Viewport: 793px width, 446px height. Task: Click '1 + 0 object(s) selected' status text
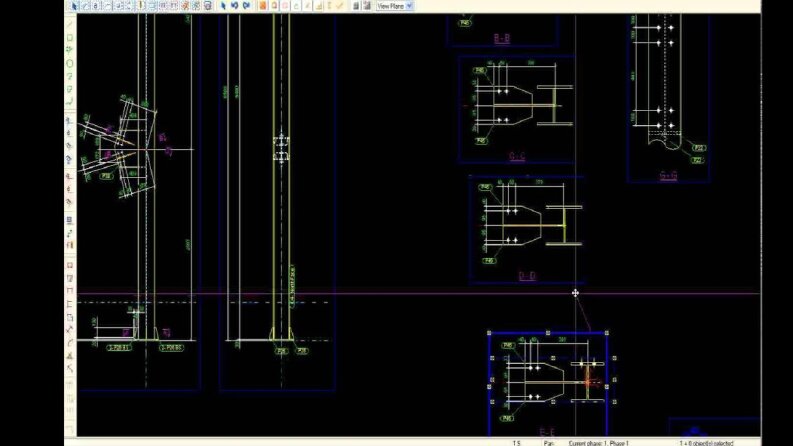click(x=706, y=443)
